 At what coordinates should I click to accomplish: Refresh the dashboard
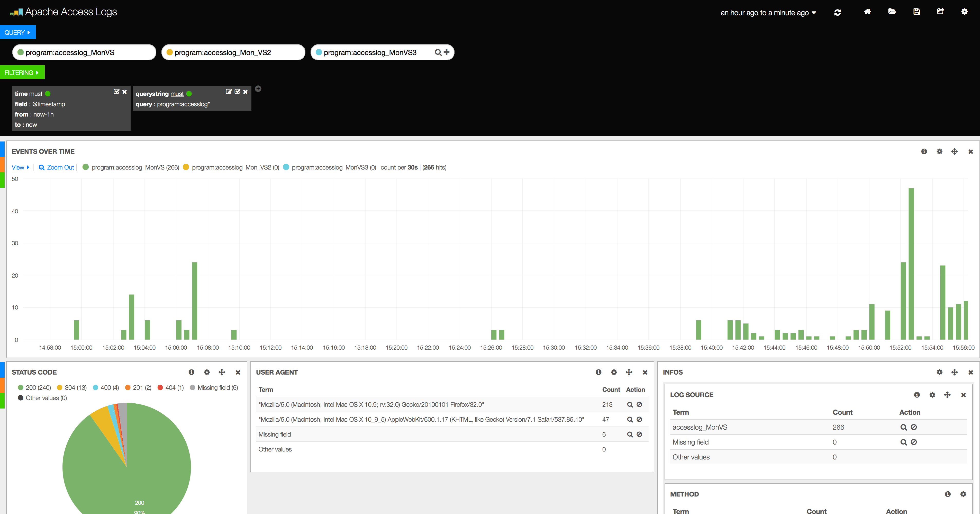tap(838, 12)
